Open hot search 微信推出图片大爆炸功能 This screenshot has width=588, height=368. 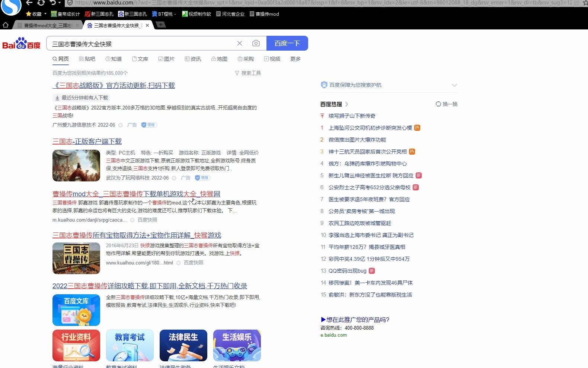[x=357, y=140]
